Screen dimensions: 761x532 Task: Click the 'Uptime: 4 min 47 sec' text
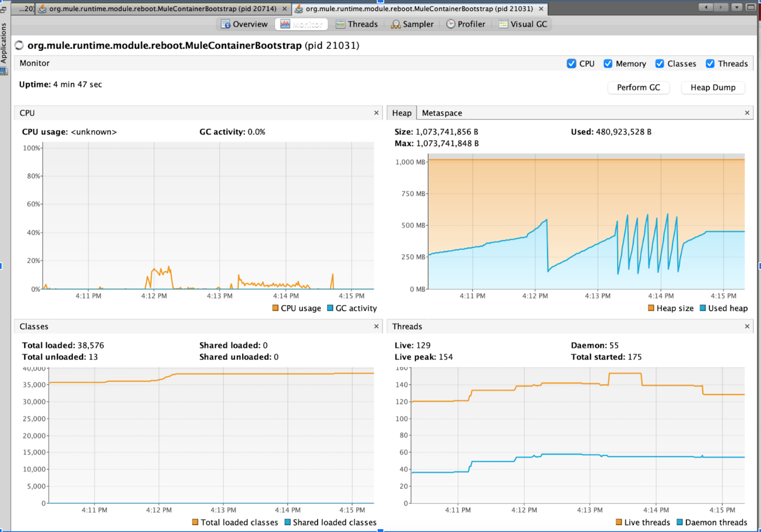[60, 84]
